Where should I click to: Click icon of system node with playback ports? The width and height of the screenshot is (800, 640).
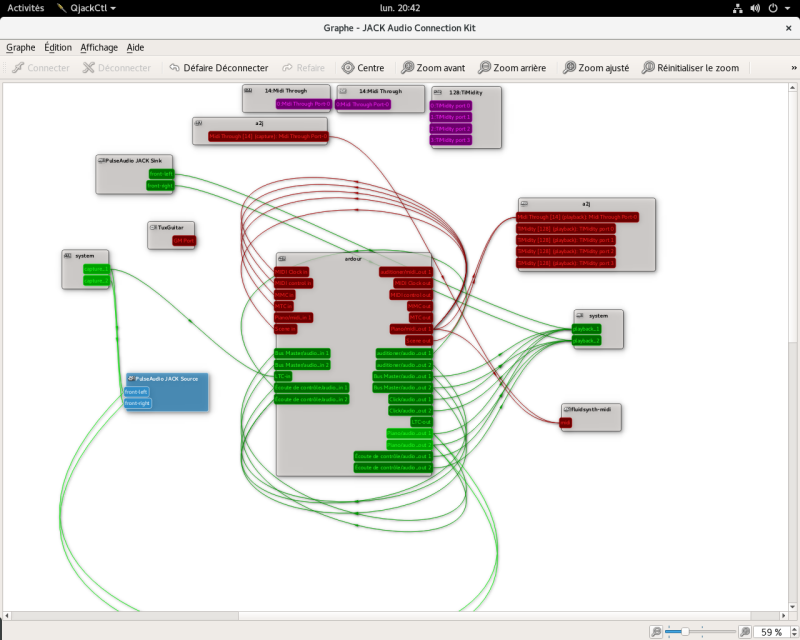click(x=580, y=315)
